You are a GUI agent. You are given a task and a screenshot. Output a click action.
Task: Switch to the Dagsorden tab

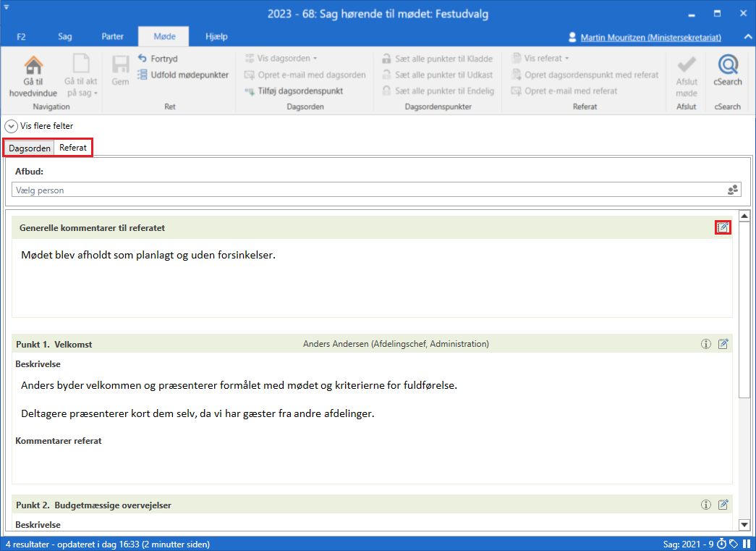click(30, 148)
